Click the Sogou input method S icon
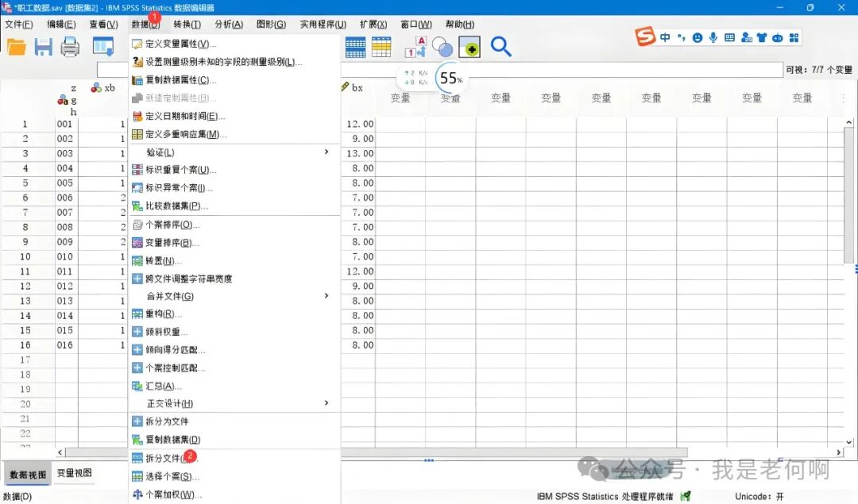The width and height of the screenshot is (858, 504). (645, 37)
